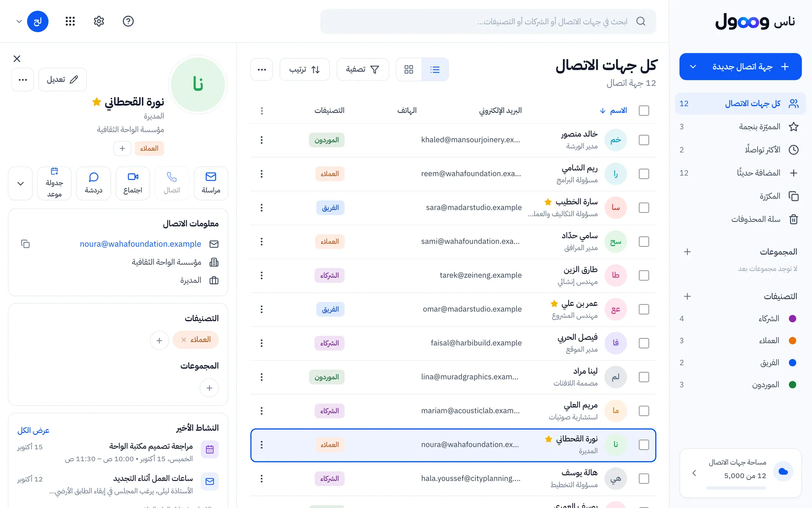Screen dimensions: 812x508
Task: Open دردشة chat with Noura
Action: coord(93,183)
